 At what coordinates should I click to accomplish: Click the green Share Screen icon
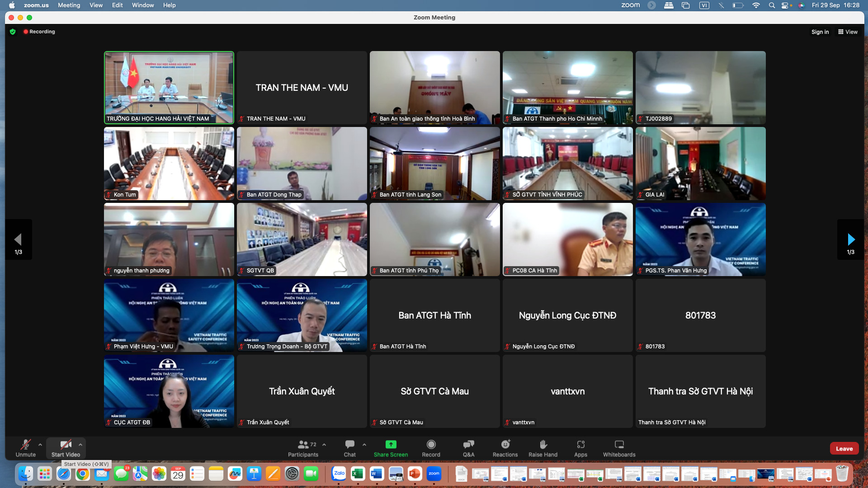391,445
